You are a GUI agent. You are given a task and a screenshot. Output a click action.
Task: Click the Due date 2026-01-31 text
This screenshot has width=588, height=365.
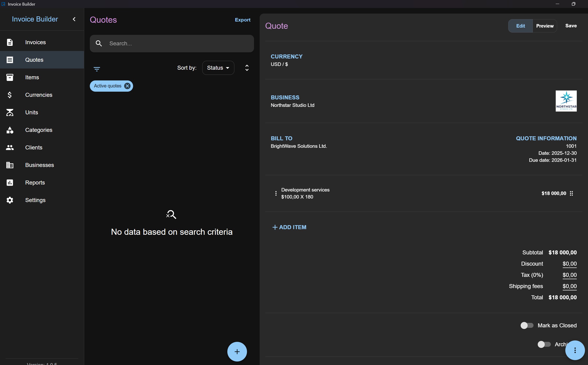tap(553, 160)
